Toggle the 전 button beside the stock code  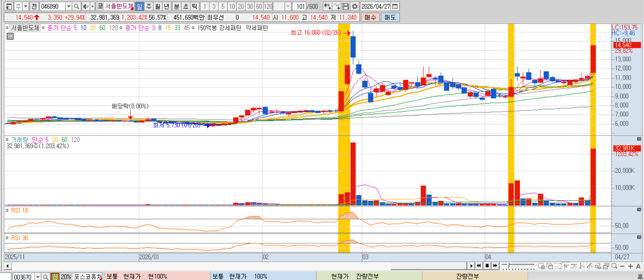pyautogui.click(x=34, y=6)
